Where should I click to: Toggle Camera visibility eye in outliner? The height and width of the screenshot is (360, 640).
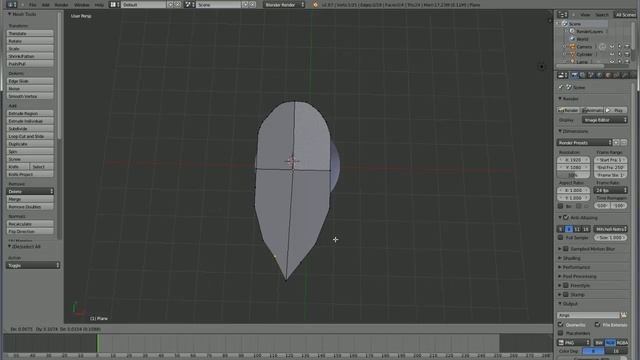click(612, 47)
